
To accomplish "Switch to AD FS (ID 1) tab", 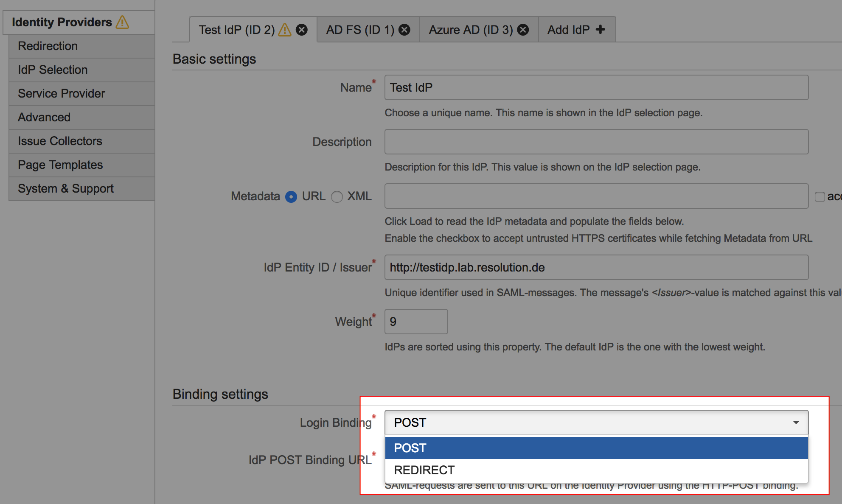I will (360, 30).
